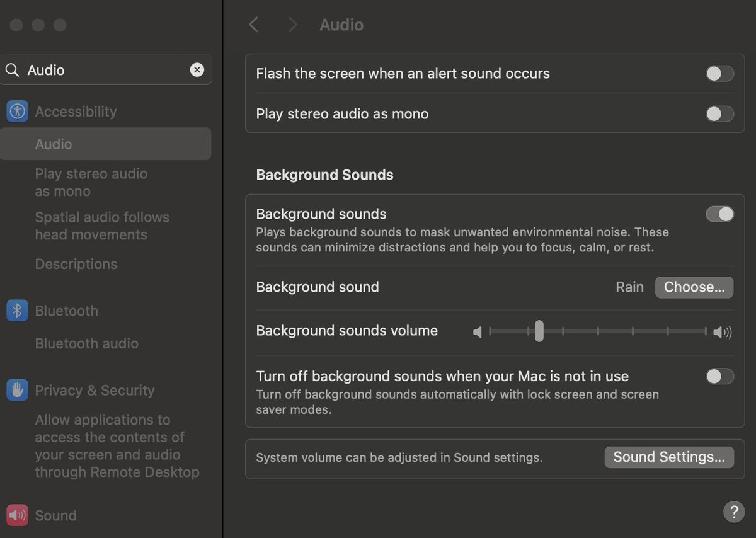Image resolution: width=756 pixels, height=538 pixels.
Task: Open Bluetooth audio search result
Action: [87, 343]
